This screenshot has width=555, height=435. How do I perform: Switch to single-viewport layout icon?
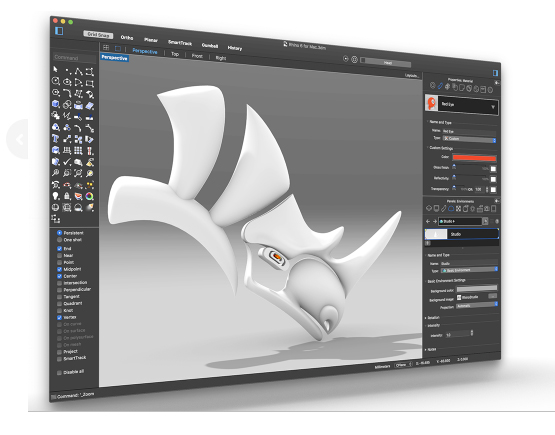point(118,49)
